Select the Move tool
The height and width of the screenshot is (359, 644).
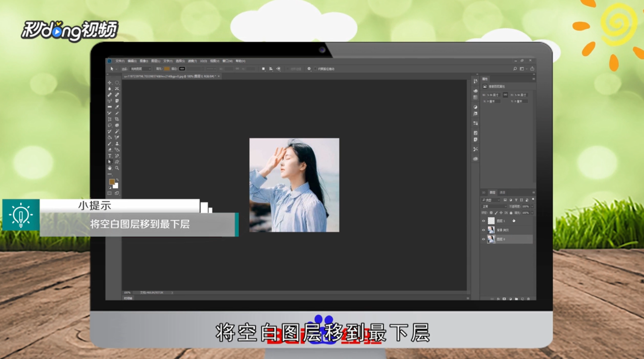click(x=109, y=83)
